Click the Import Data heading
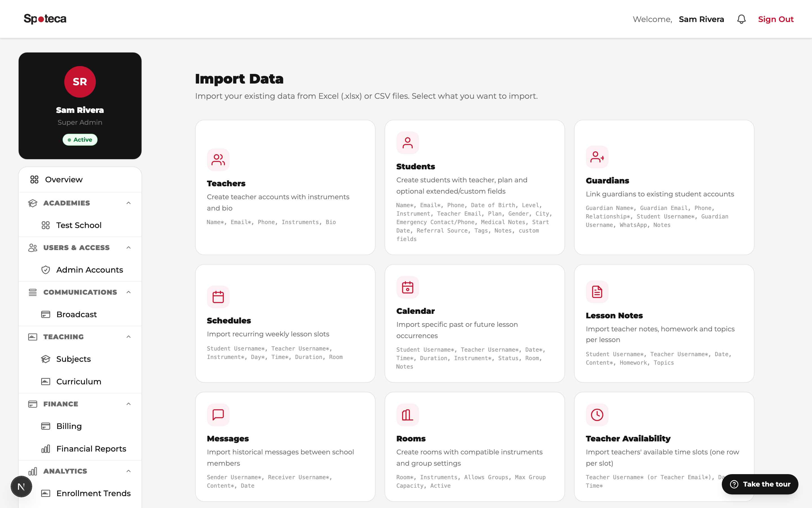The image size is (812, 508). 239,79
